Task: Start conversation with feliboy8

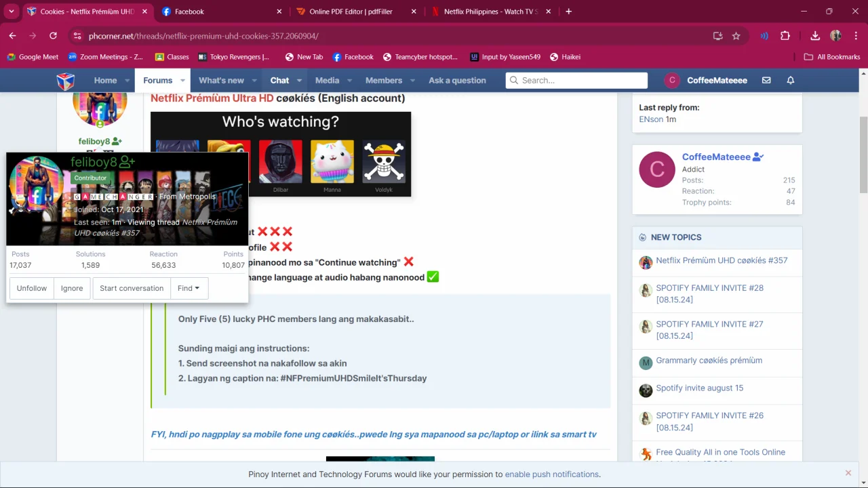Action: click(132, 288)
